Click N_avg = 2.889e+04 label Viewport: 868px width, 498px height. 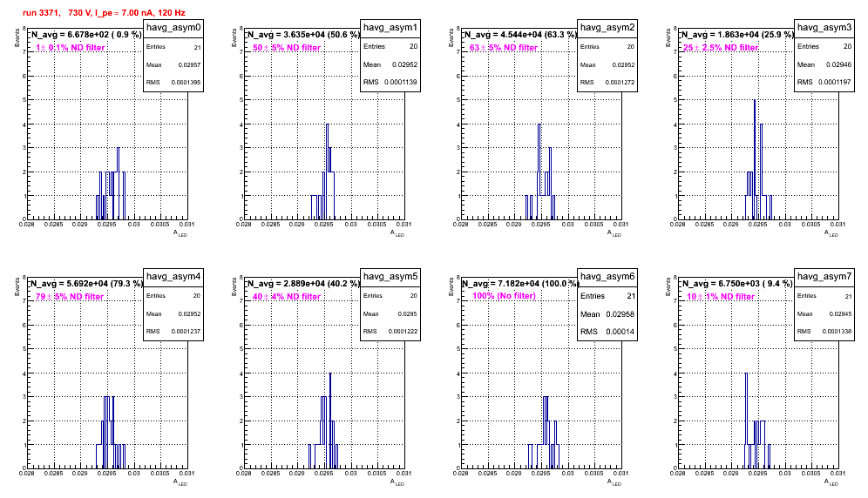coord(303,283)
